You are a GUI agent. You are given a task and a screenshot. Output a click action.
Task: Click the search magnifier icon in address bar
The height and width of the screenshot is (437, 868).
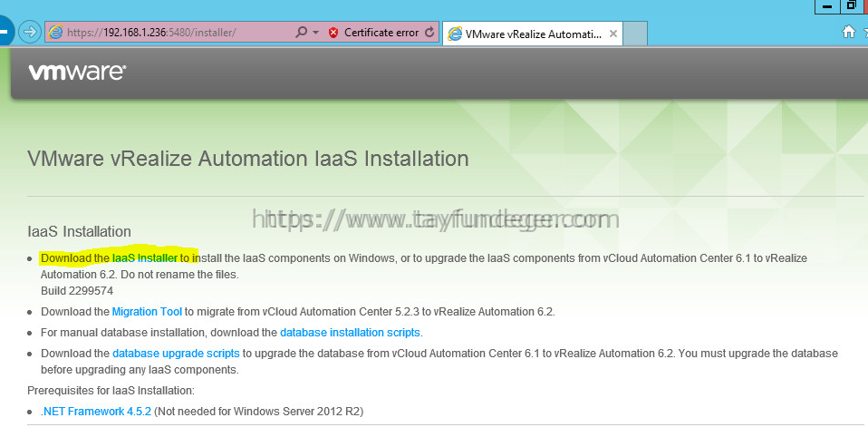301,32
